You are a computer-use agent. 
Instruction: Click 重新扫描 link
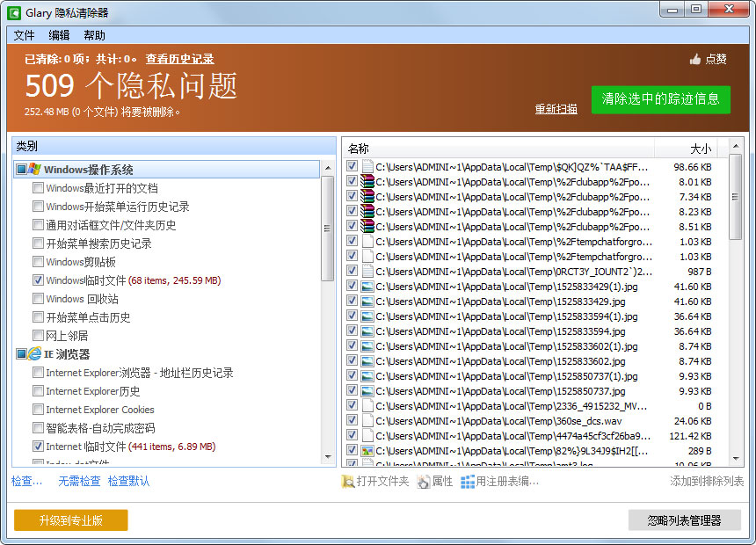pyautogui.click(x=556, y=109)
